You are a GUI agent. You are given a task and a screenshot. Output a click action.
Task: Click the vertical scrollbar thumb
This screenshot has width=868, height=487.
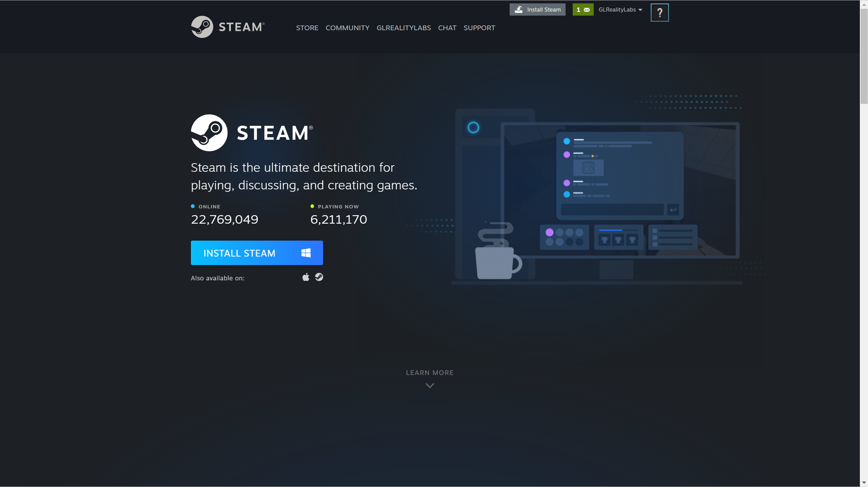864,56
